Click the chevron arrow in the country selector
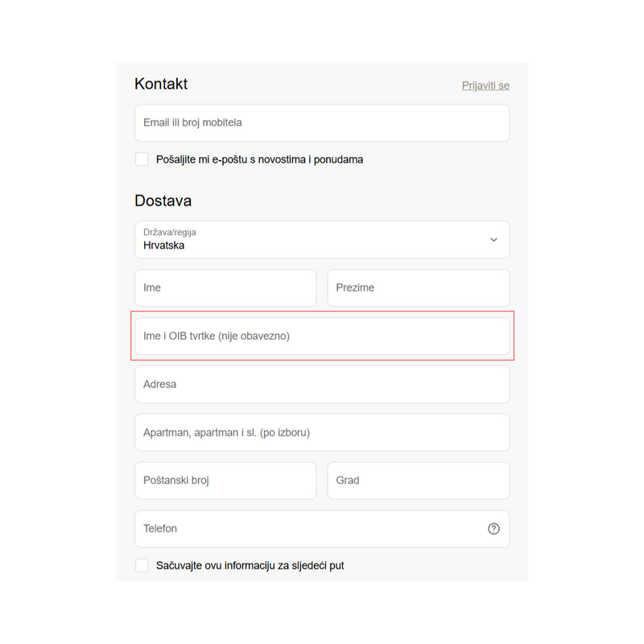 [493, 240]
